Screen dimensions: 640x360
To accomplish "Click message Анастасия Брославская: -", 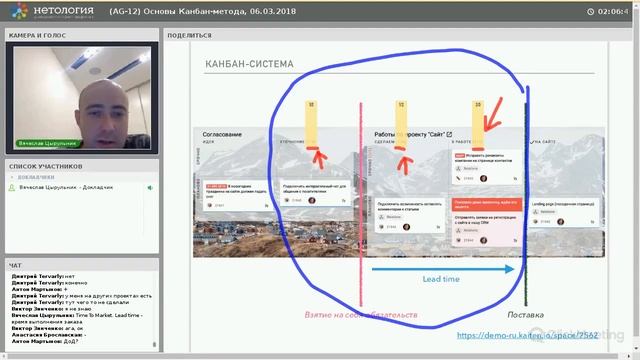I will [x=49, y=335].
